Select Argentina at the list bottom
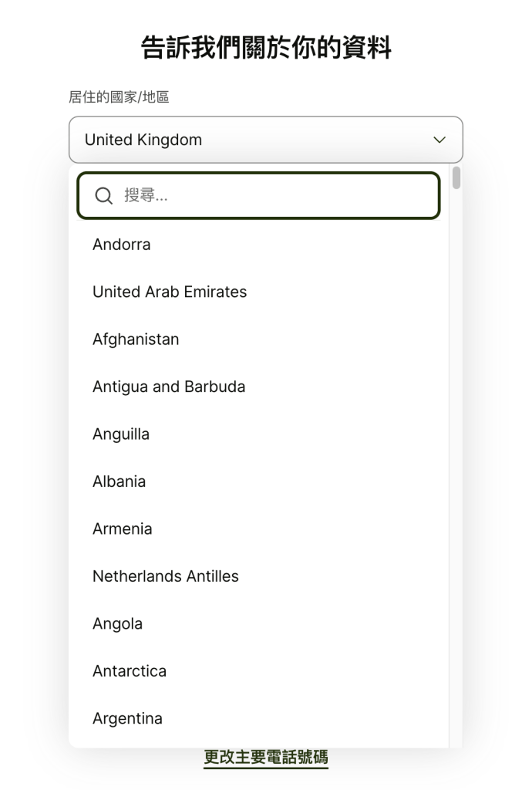 pos(127,719)
